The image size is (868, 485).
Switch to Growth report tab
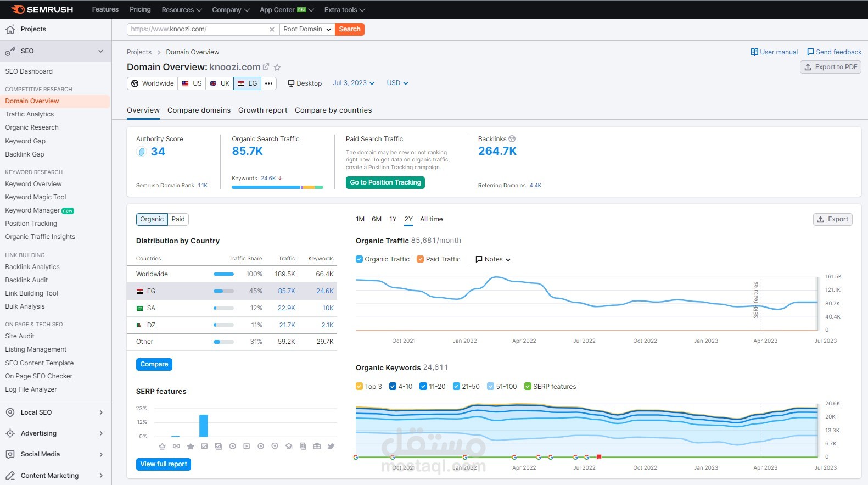(x=262, y=110)
